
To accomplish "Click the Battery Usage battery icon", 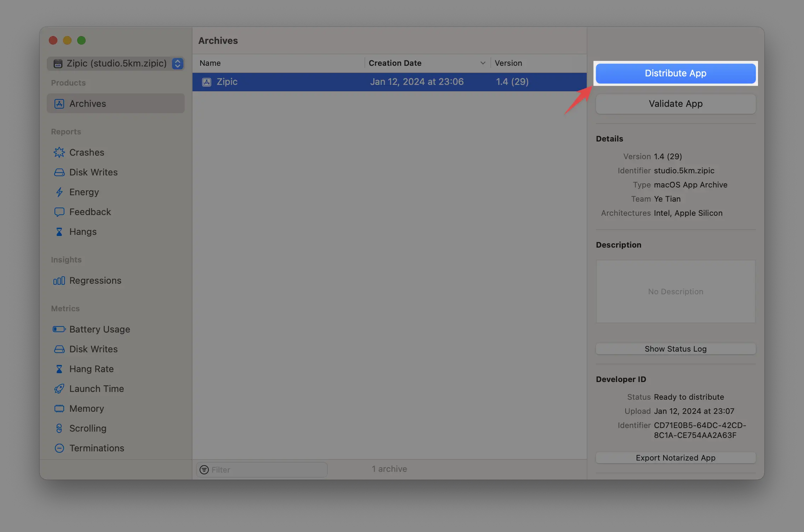I will coord(59,329).
